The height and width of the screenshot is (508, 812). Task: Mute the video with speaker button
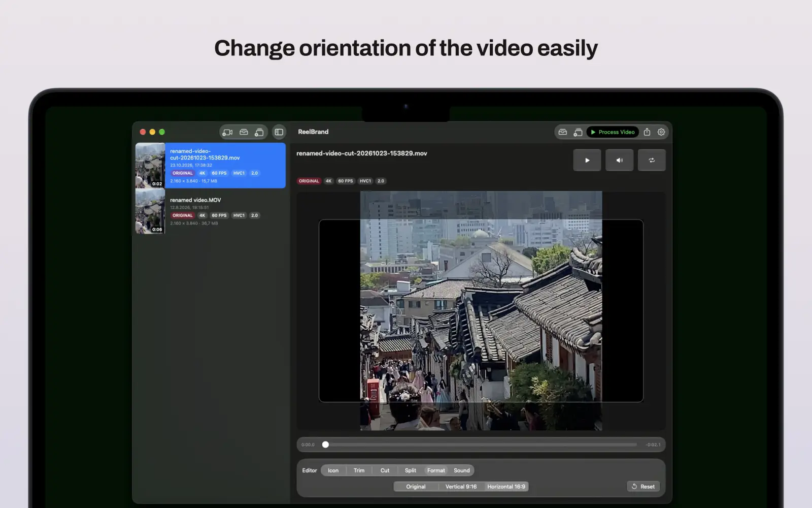pyautogui.click(x=619, y=160)
